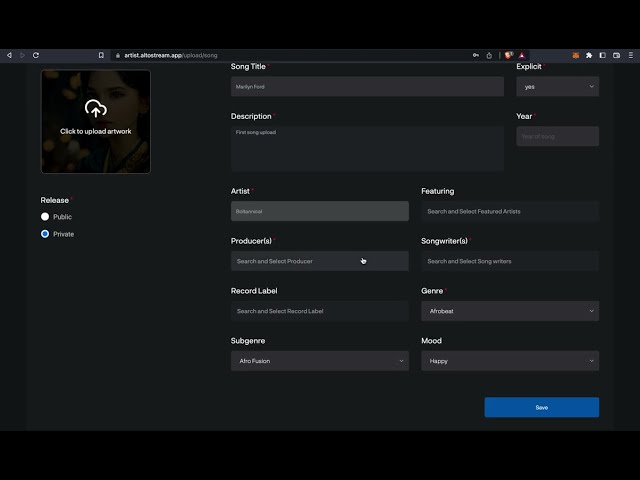
Task: Click the Producer(s) label
Action: pos(251,241)
